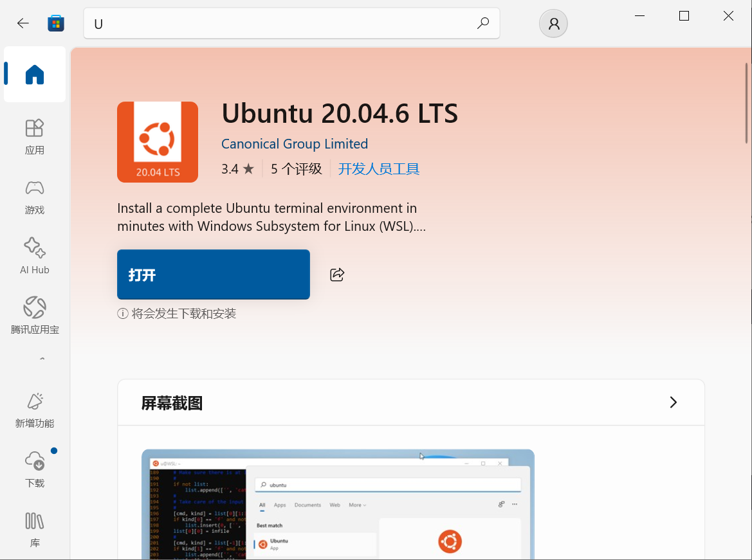Open 下载 downloads in sidebar
Viewport: 752px width, 560px height.
(35, 469)
